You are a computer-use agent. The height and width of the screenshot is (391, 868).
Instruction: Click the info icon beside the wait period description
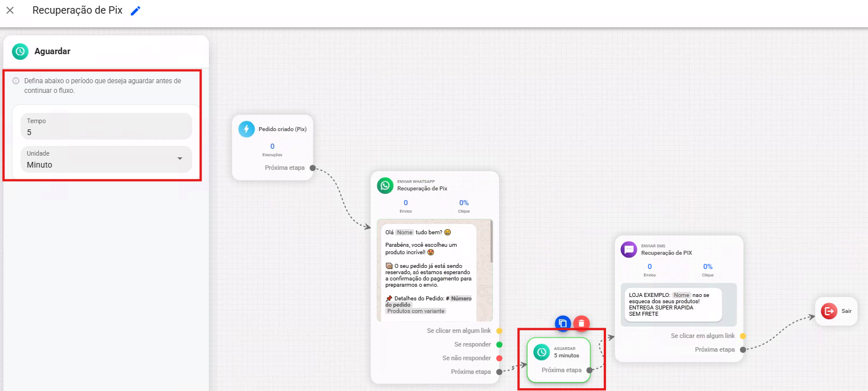point(16,81)
